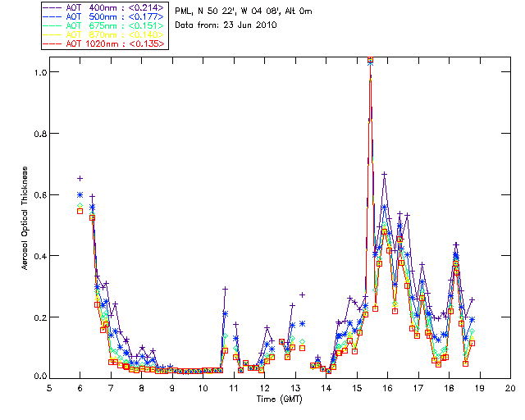This screenshot has width=525, height=420.
Task: Click the peak data point at top of chart
Action: coord(370,60)
